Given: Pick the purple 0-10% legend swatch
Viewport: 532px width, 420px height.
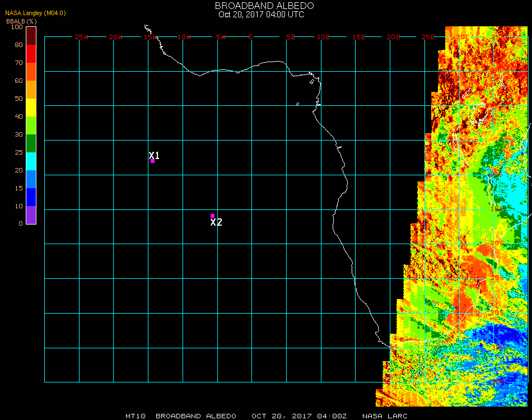Looking at the screenshot, I should [31, 215].
